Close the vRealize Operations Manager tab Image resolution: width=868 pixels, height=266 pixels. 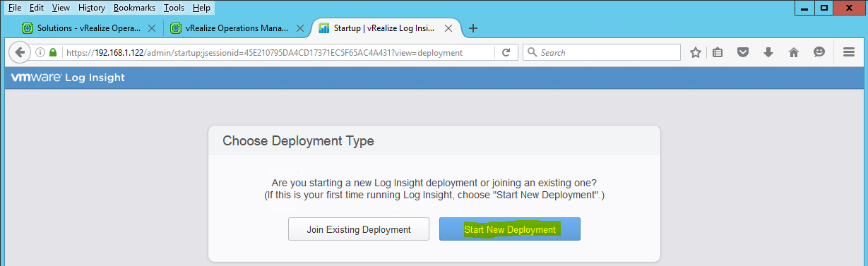tap(299, 28)
